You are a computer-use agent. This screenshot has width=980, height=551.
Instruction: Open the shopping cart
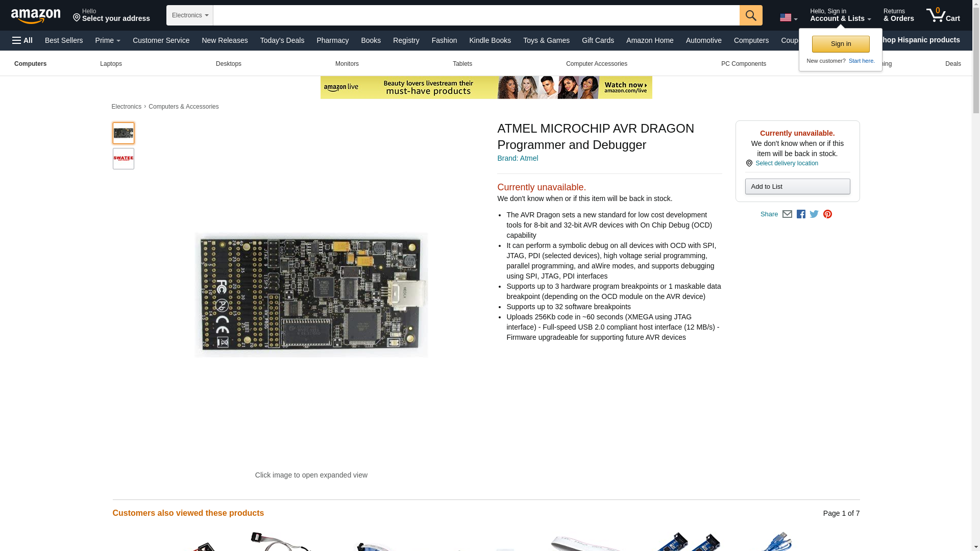[x=943, y=15]
